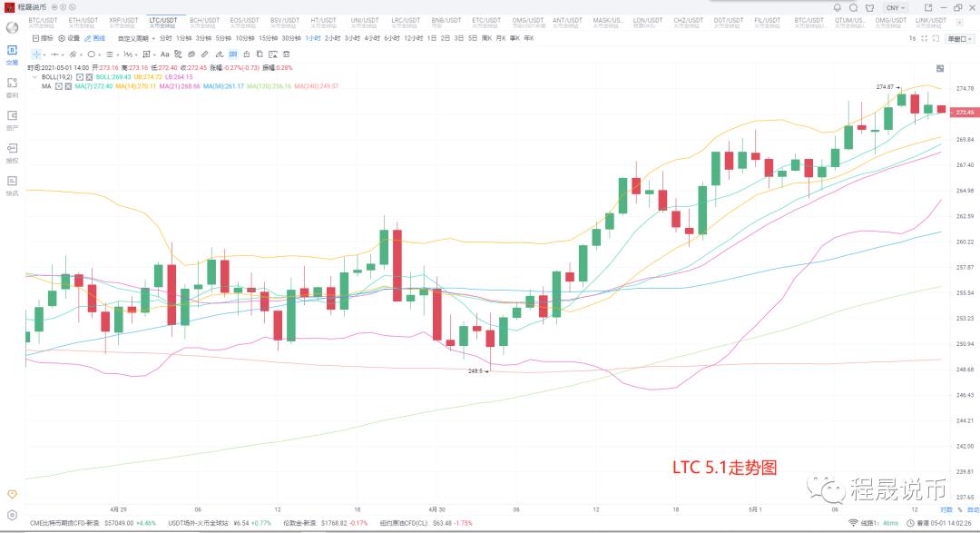Select the text annotation (Aa) tool

pos(165,54)
